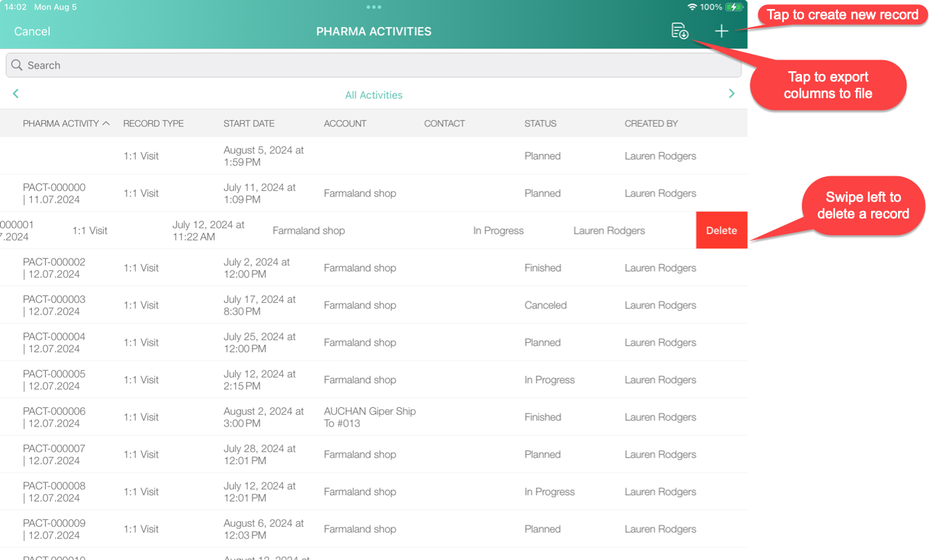Open record PACT-000002 from the list

click(x=277, y=268)
